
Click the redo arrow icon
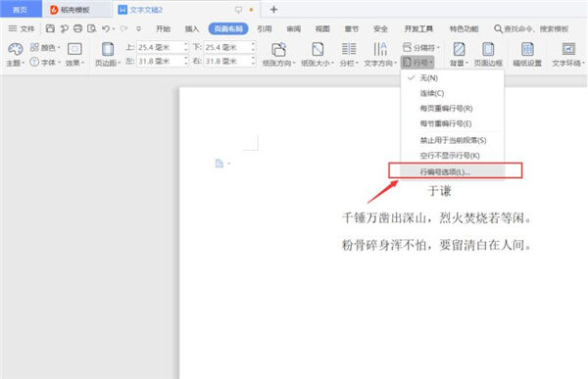(123, 28)
